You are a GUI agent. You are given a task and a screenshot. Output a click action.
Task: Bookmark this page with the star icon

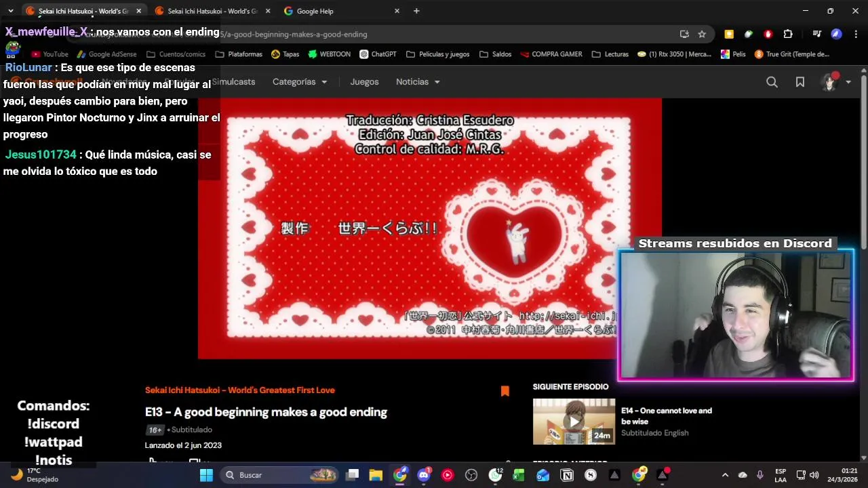click(x=702, y=34)
